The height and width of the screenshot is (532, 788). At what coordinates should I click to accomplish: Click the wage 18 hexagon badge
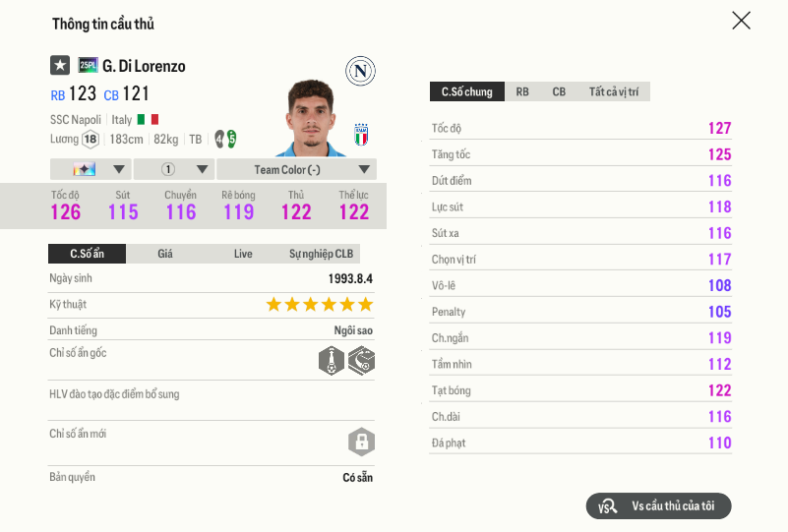click(91, 139)
